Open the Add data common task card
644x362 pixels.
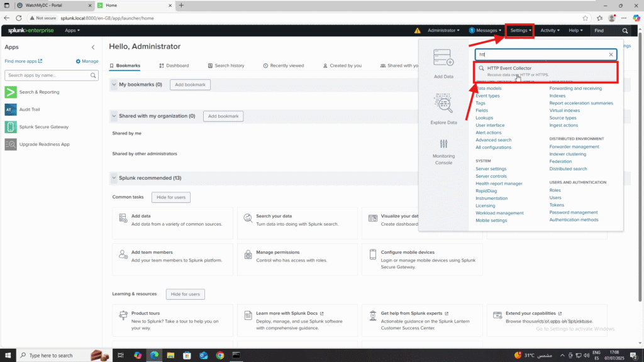172,223
